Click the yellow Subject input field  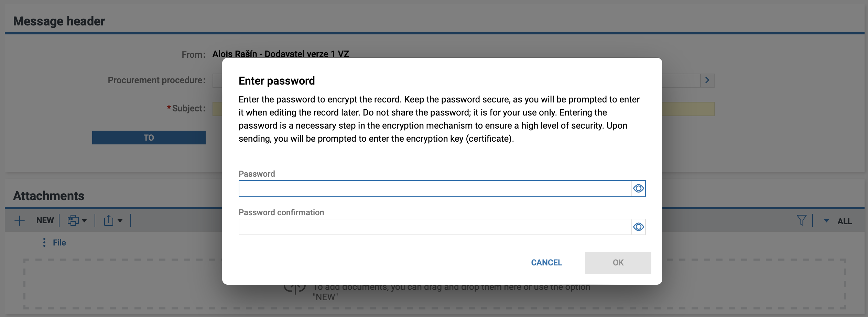[463, 109]
